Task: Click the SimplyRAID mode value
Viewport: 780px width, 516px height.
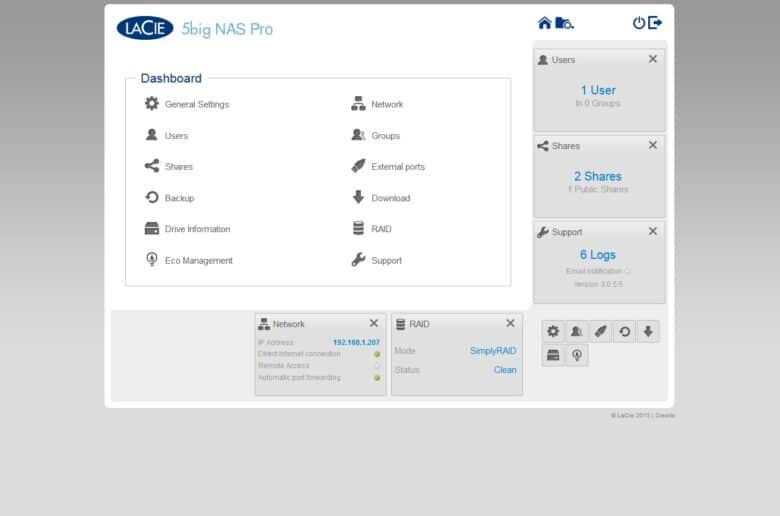Action: click(x=493, y=351)
